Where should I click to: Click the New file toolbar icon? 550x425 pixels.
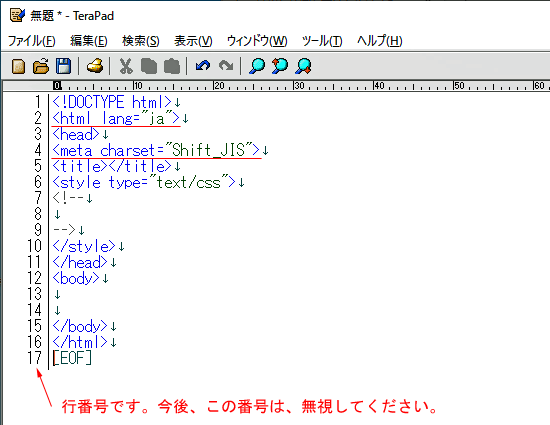pos(19,66)
